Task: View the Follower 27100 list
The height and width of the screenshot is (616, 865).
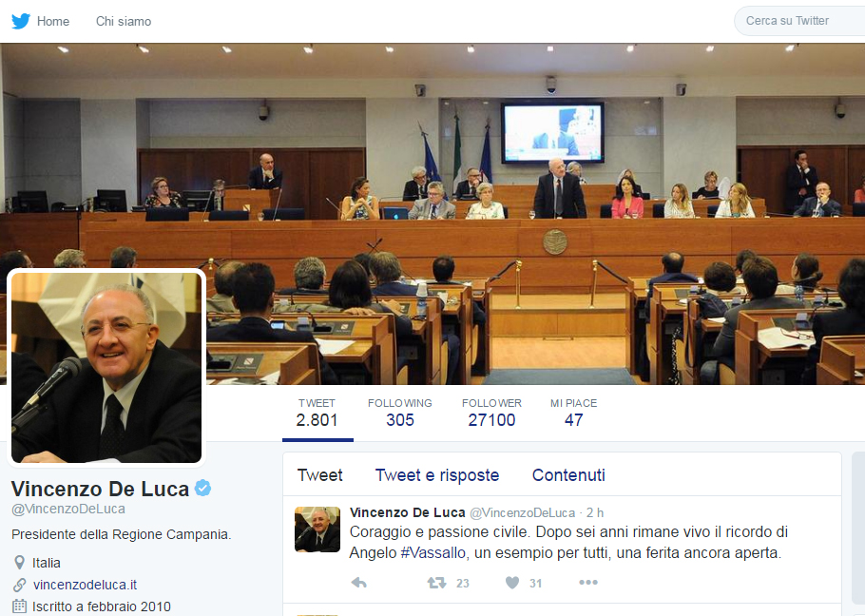Action: click(x=491, y=414)
